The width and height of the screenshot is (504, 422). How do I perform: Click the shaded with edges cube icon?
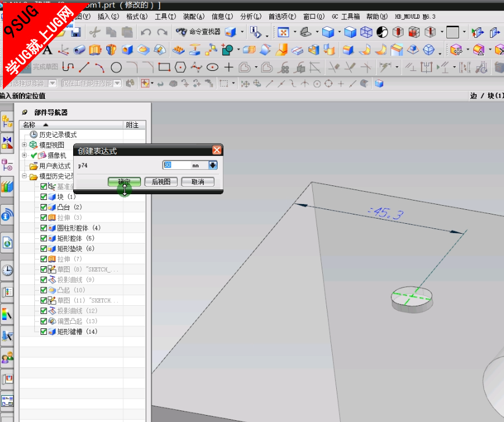click(328, 32)
